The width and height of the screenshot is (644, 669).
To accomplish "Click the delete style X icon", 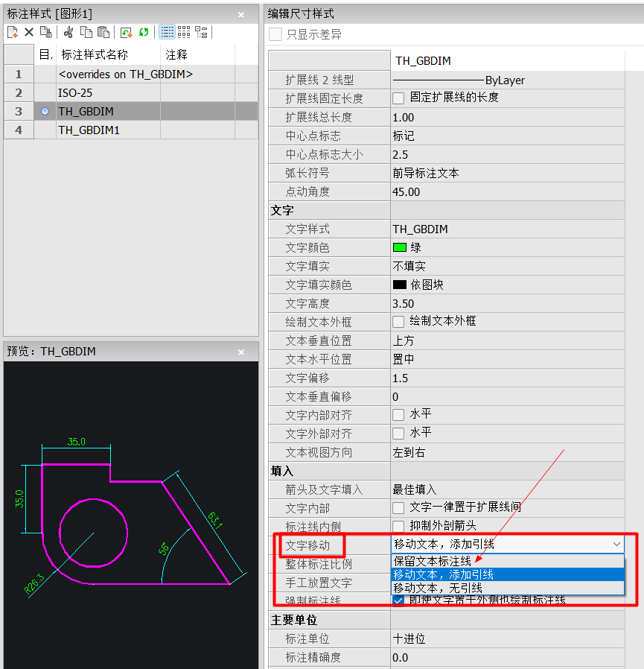I will [29, 32].
